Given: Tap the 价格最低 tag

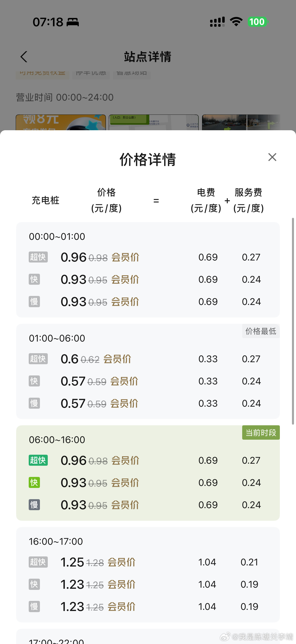Looking at the screenshot, I should pos(261,331).
